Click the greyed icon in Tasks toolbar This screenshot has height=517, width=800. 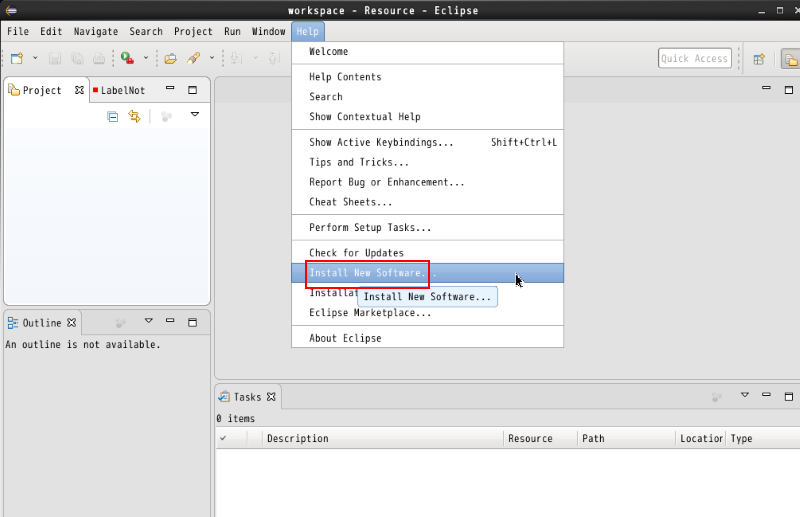click(717, 397)
